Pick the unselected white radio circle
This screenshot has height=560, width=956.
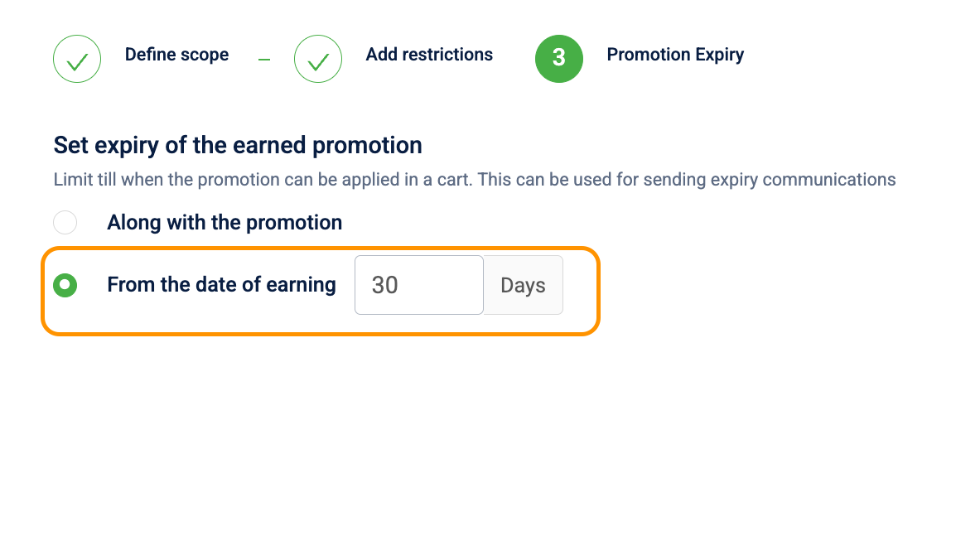click(x=65, y=223)
